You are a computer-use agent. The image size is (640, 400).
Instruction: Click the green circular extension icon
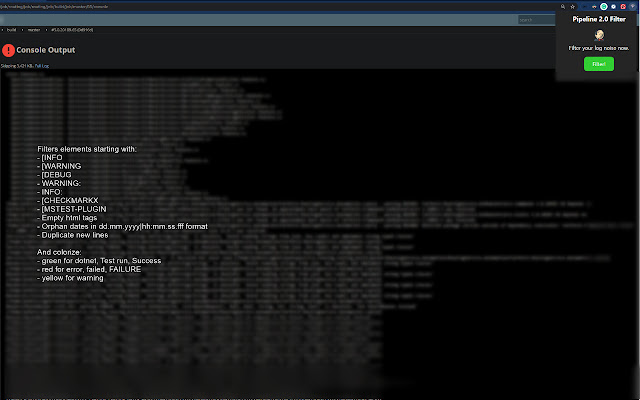click(x=604, y=7)
